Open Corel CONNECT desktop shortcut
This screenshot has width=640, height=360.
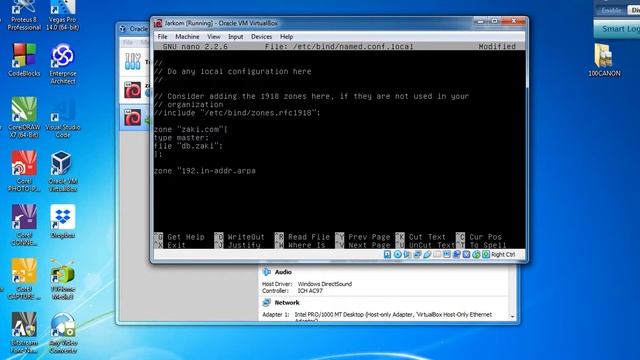click(24, 226)
